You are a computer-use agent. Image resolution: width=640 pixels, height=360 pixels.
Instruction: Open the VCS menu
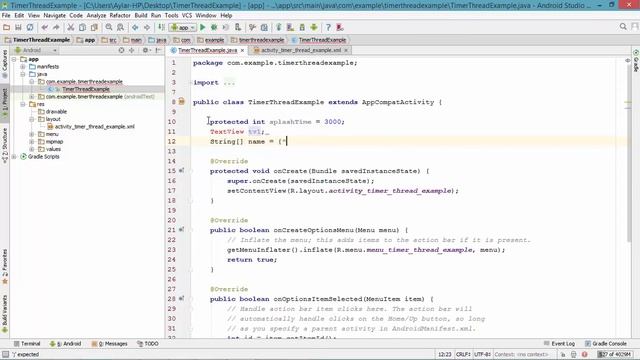coord(187,16)
